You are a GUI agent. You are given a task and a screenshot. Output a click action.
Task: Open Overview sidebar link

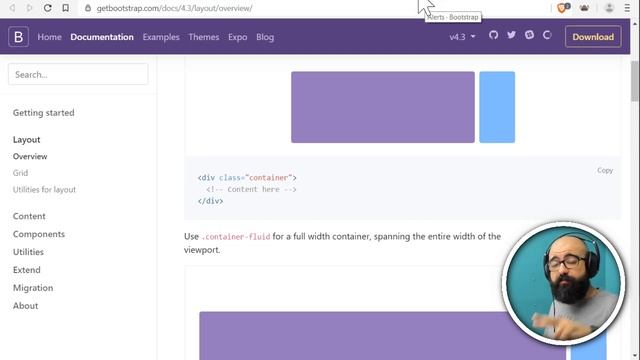click(30, 156)
